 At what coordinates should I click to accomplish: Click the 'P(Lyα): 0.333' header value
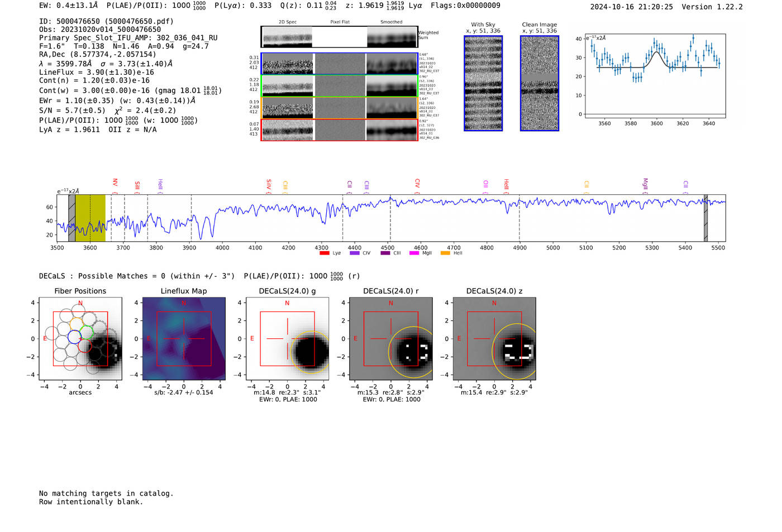(x=245, y=6)
